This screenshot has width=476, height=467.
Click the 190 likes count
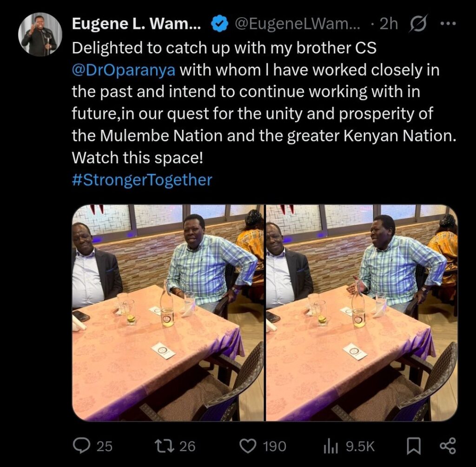click(x=274, y=447)
